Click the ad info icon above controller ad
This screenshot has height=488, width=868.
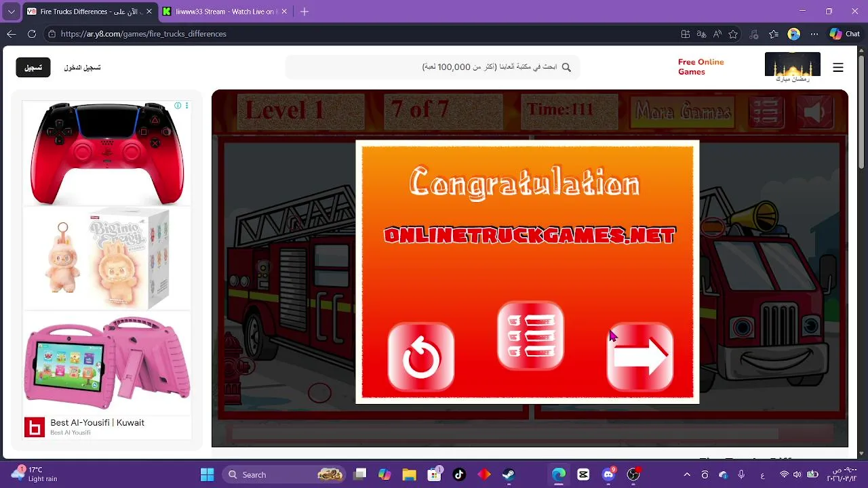178,106
